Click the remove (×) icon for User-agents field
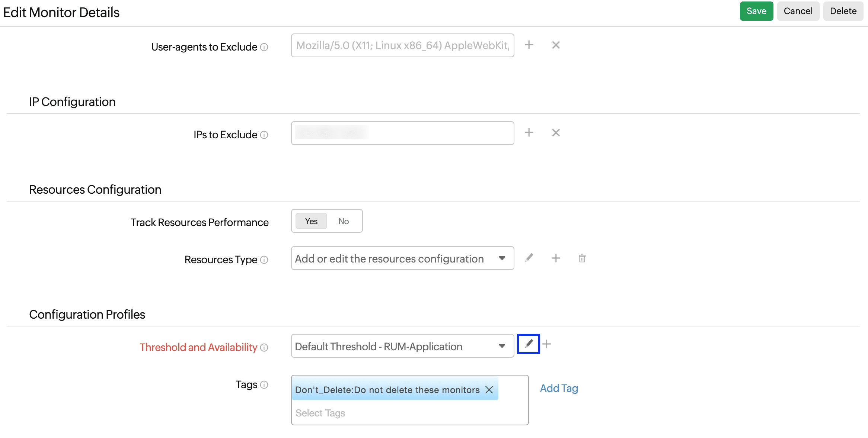This screenshot has width=868, height=438. click(556, 45)
